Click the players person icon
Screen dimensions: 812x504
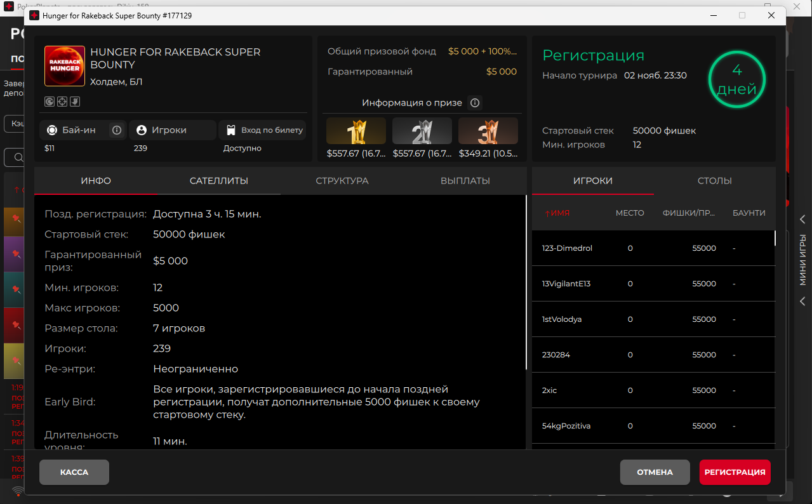coord(142,130)
